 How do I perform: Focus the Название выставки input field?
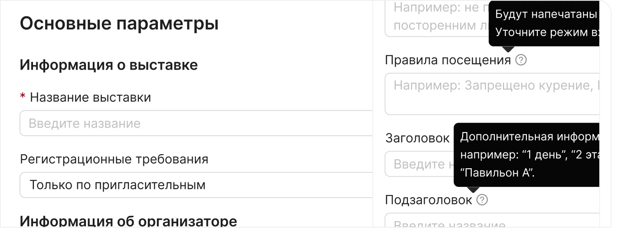196,123
